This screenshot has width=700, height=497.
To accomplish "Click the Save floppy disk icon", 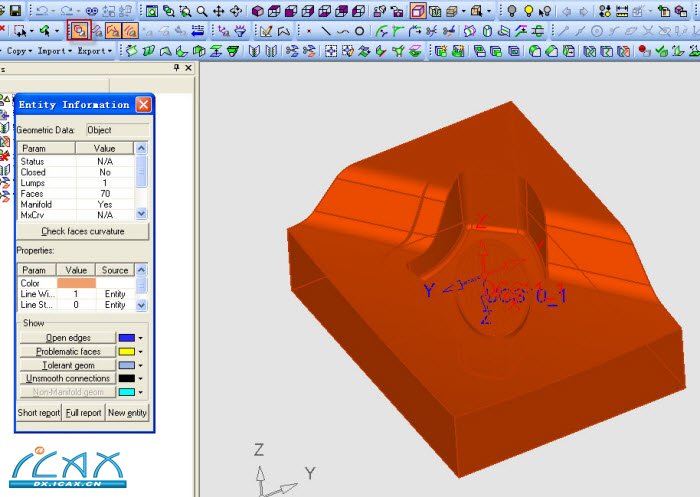I will click(x=15, y=10).
